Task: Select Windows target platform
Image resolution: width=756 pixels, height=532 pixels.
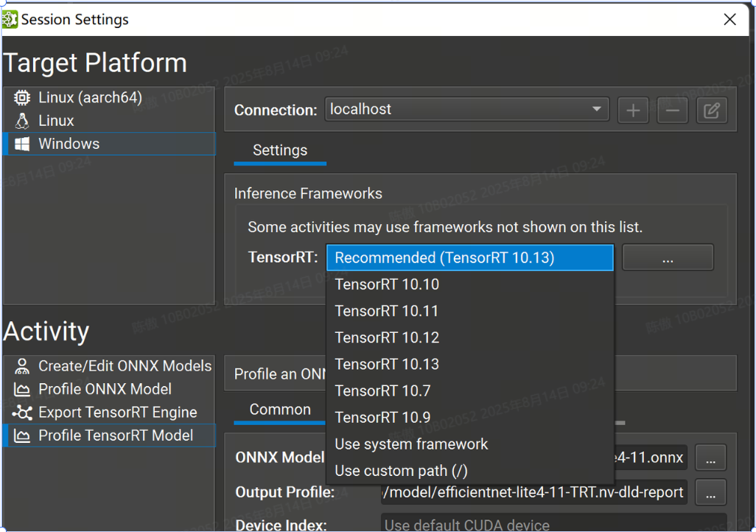Action: [110, 144]
